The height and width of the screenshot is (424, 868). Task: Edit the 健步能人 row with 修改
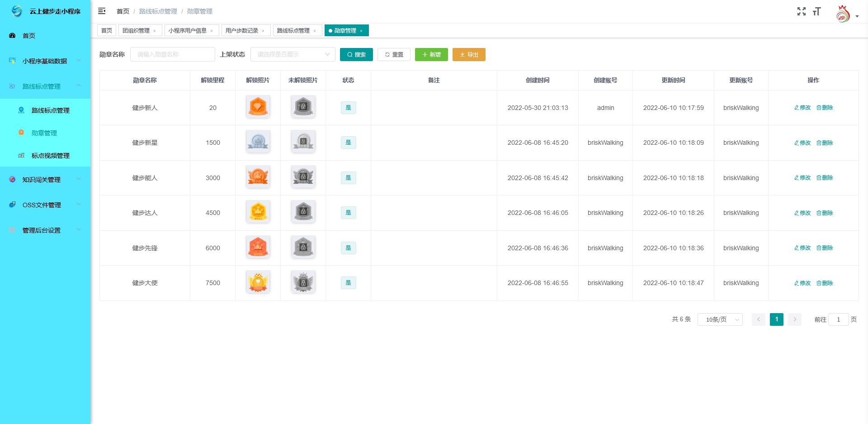(802, 178)
